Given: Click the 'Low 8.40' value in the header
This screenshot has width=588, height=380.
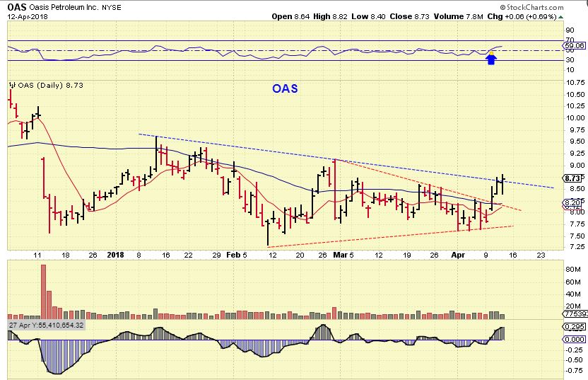Looking at the screenshot, I should pos(369,16).
